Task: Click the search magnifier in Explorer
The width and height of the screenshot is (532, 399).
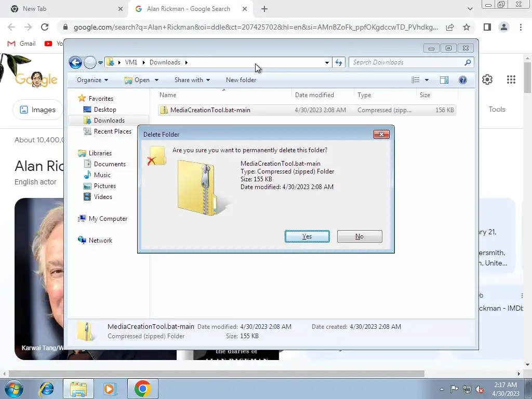Action: (x=468, y=62)
